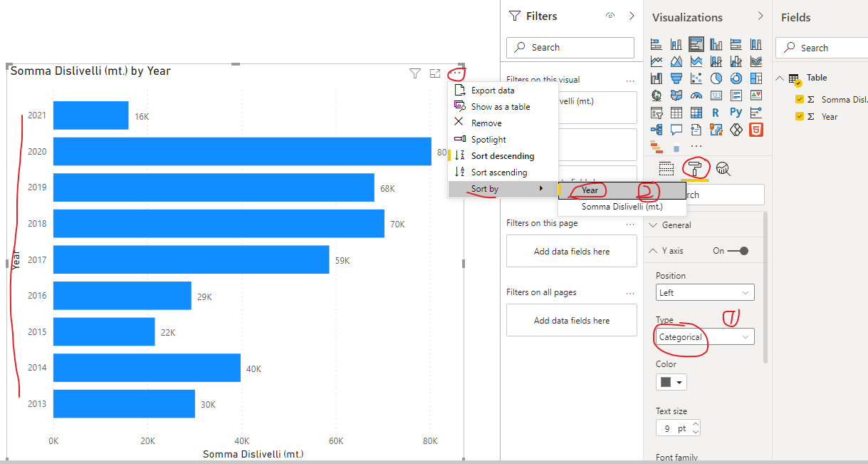Collapse the Table node in Fields
Screen dimensions: 868x464
pyautogui.click(x=780, y=78)
